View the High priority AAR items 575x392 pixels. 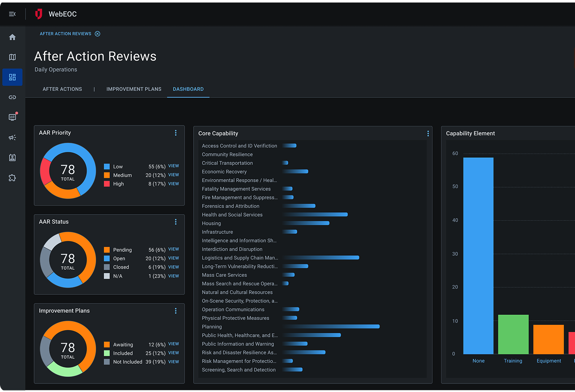click(173, 184)
